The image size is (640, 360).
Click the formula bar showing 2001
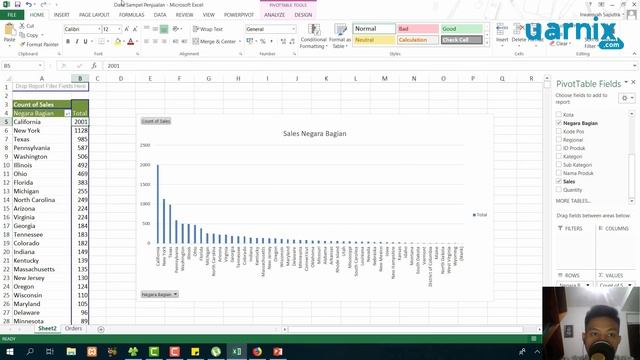(369, 66)
